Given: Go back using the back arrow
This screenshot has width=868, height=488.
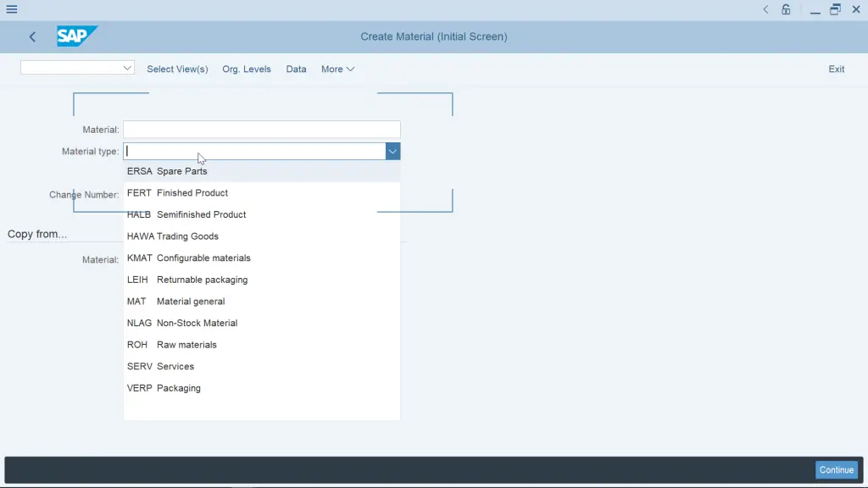Looking at the screenshot, I should 31,36.
